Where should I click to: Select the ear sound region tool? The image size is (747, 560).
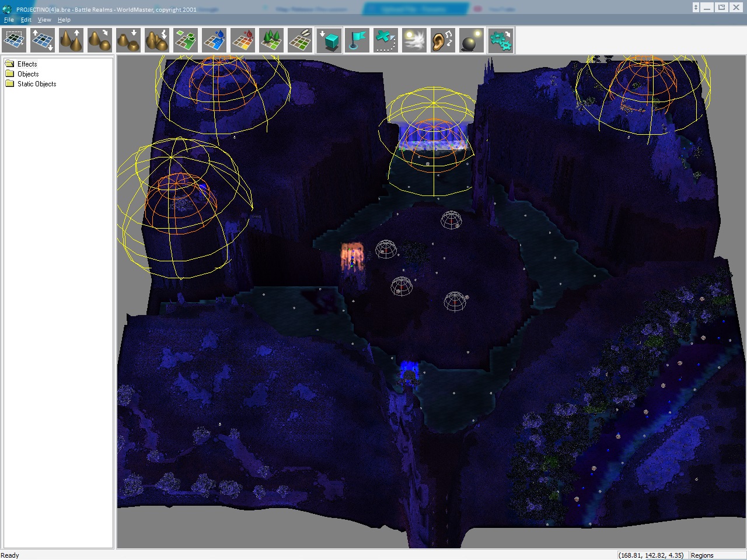pyautogui.click(x=443, y=40)
